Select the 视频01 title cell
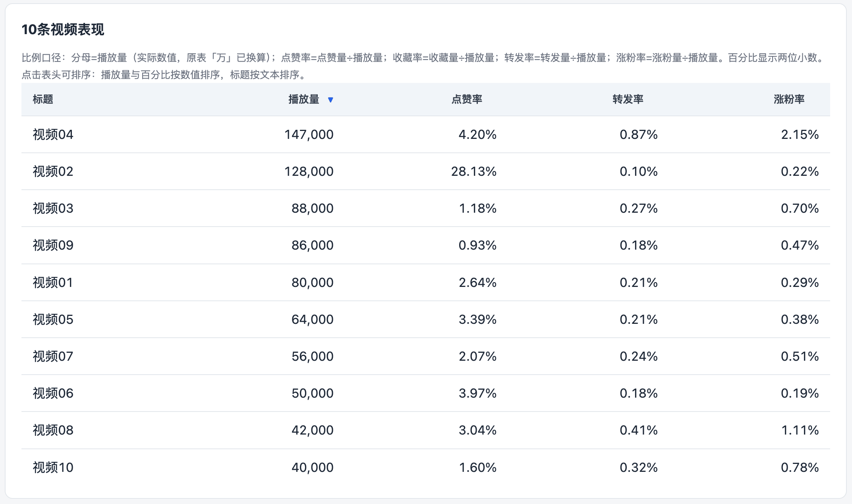The height and width of the screenshot is (504, 852). click(53, 283)
